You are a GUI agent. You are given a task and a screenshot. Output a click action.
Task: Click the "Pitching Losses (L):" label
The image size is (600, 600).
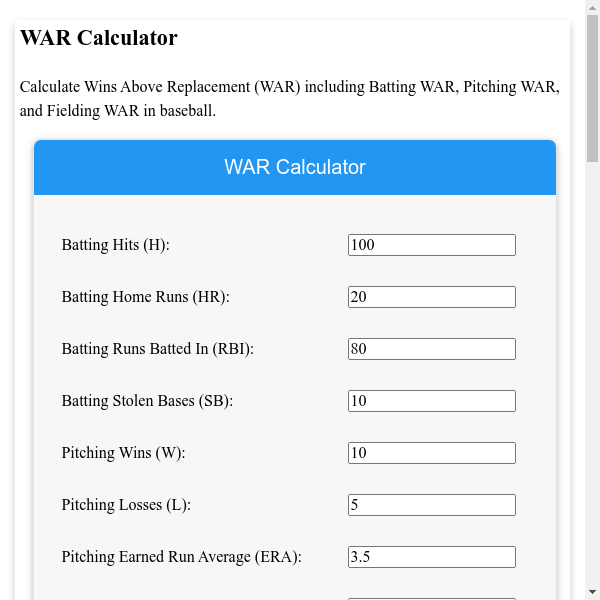click(126, 505)
